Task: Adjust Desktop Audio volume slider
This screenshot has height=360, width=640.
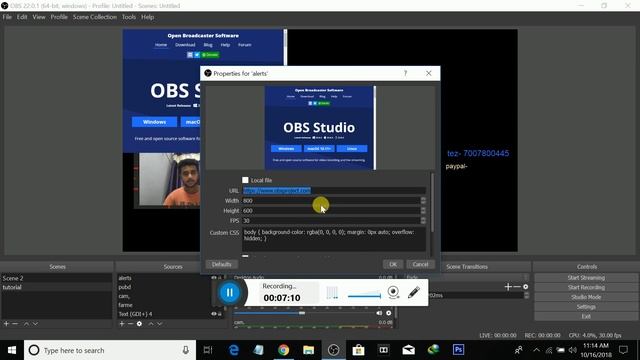Action: pyautogui.click(x=302, y=313)
